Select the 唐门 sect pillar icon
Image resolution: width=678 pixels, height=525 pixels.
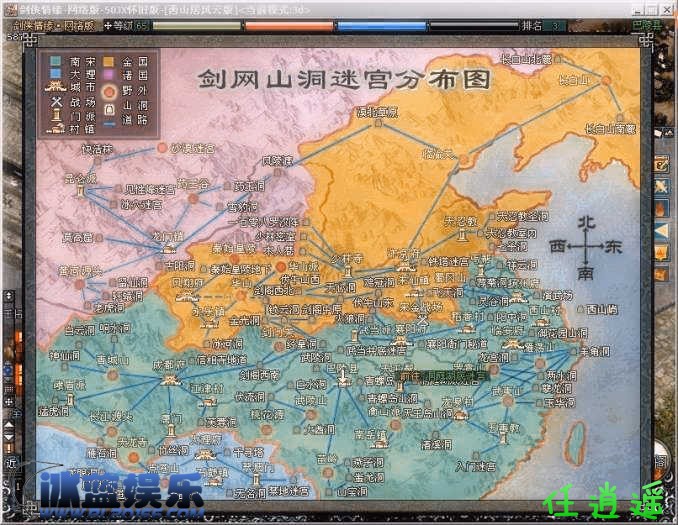click(x=170, y=432)
